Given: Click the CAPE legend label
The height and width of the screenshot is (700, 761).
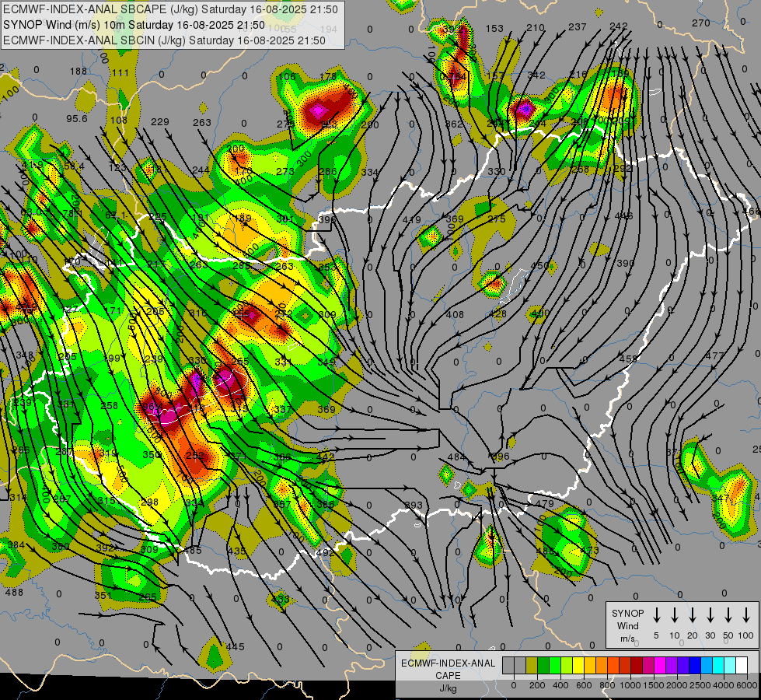Looking at the screenshot, I should (448, 676).
